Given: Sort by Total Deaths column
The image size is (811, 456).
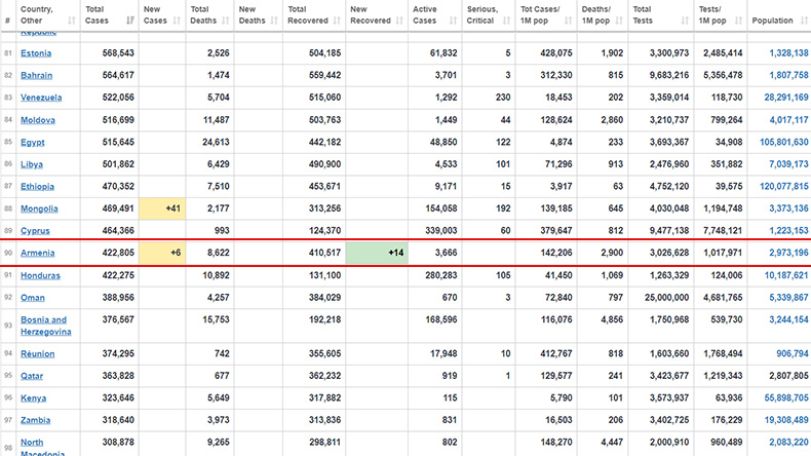Looking at the screenshot, I should click(x=209, y=15).
